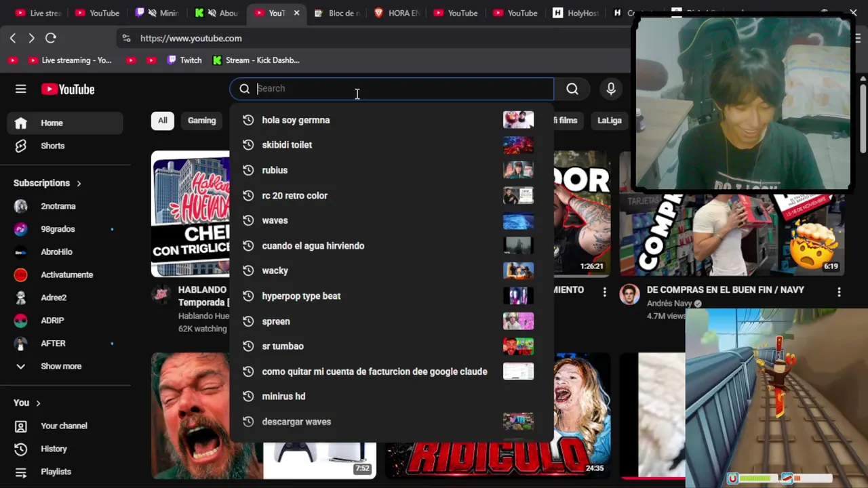Show more subscriptions in the sidebar
Screen dimensions: 868x488
coord(65,366)
